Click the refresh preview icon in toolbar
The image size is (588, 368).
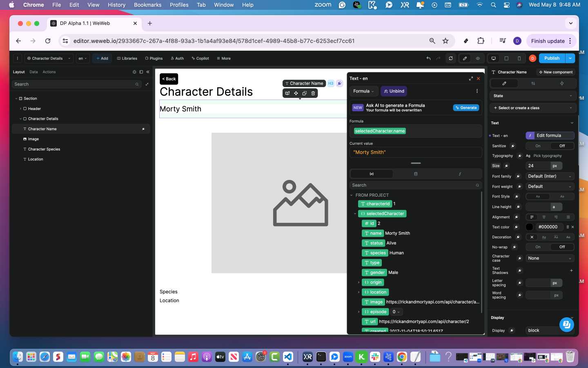(451, 58)
